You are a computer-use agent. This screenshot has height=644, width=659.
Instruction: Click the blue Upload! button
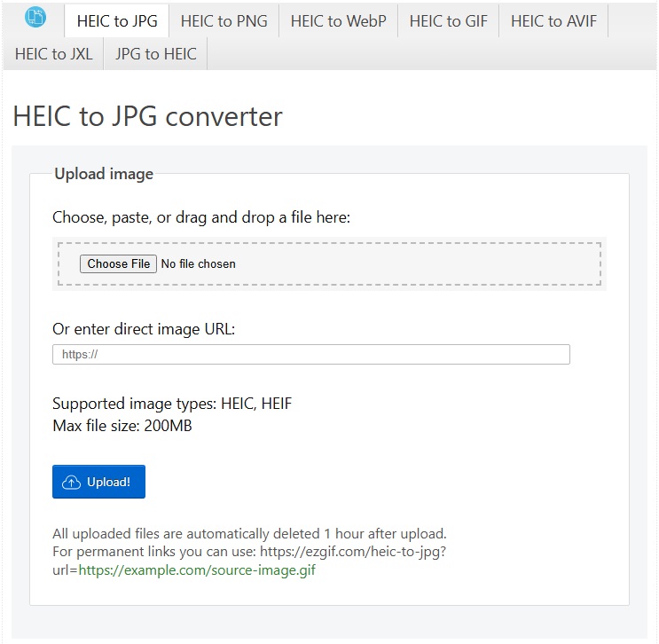[x=98, y=482]
